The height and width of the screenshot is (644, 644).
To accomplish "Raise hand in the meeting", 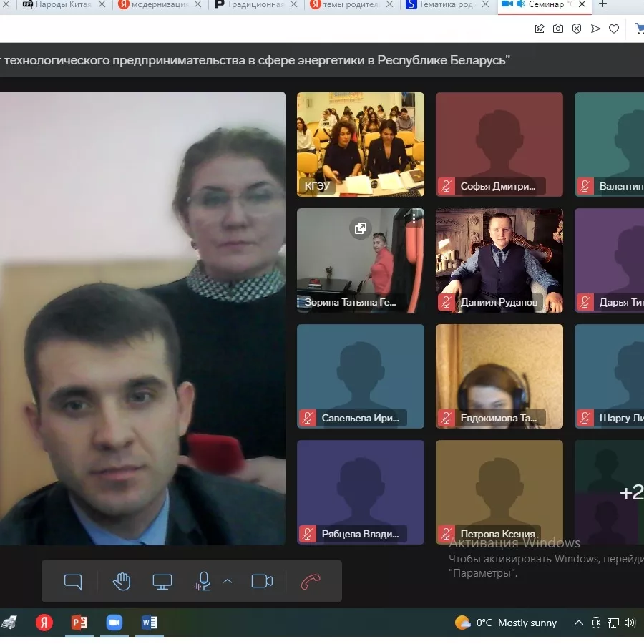I will pyautogui.click(x=122, y=582).
